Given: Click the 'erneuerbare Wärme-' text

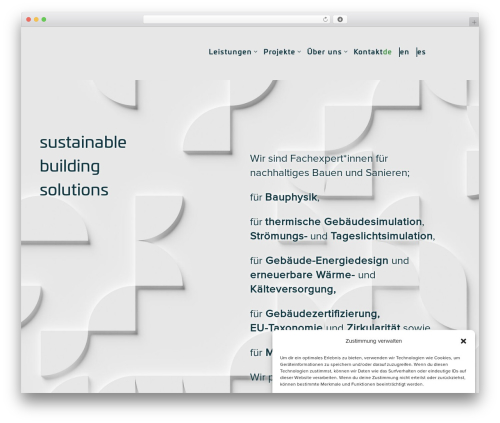Looking at the screenshot, I should point(302,275).
